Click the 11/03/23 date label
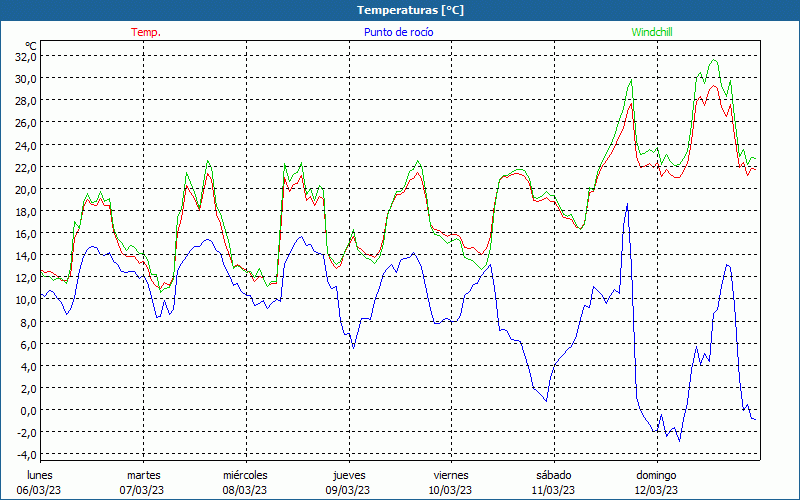 pos(554,490)
